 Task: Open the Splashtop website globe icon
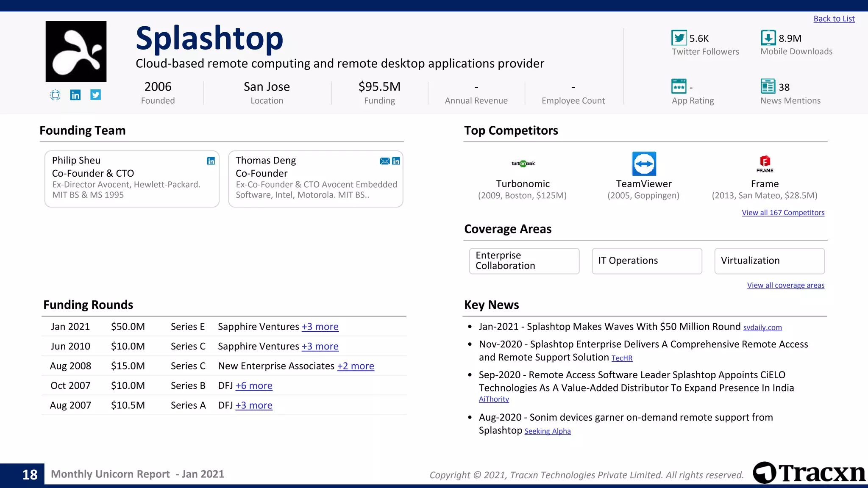pyautogui.click(x=55, y=95)
